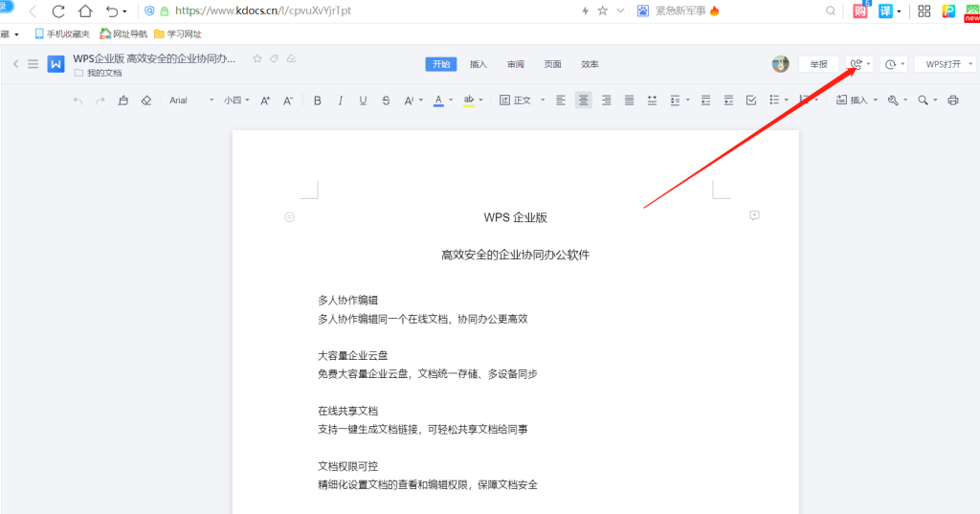Star the document as a favorite
Screen dimensions: 980x514
tap(256, 58)
